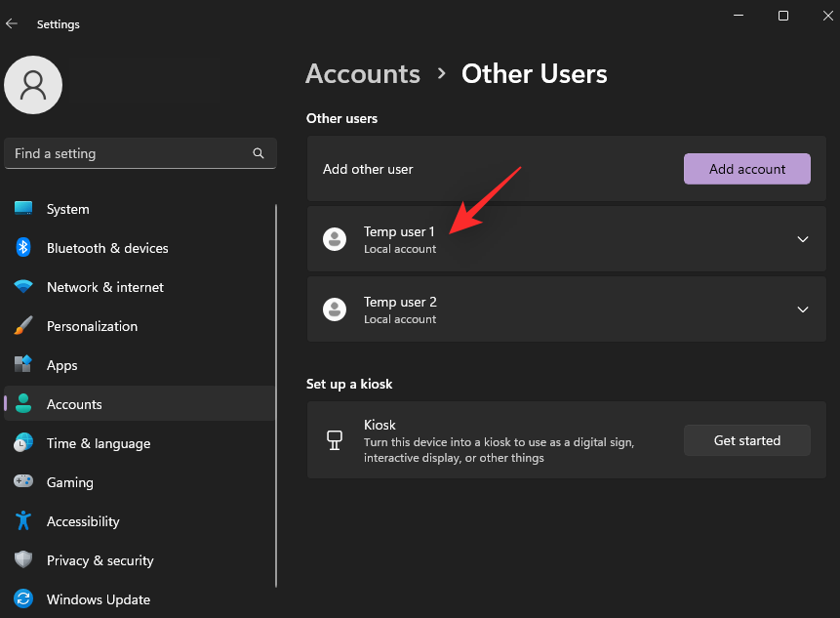Select the System icon in sidebar
This screenshot has width=840, height=618.
pyautogui.click(x=23, y=208)
